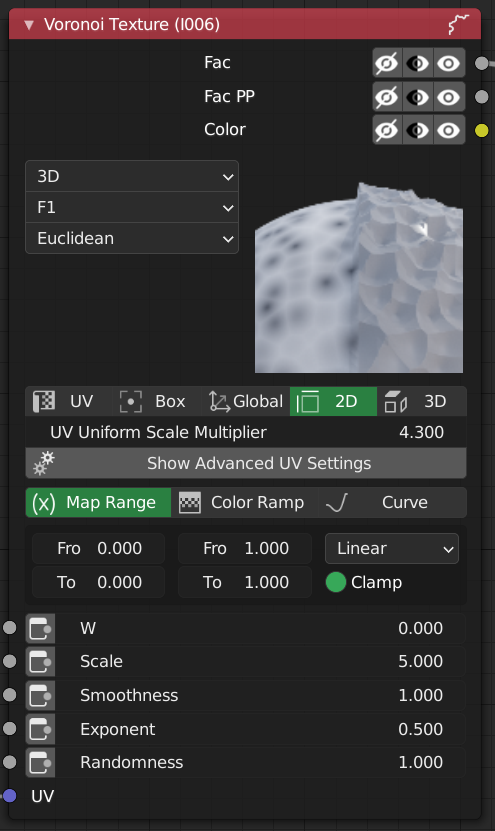
Task: Open the F1 feature dropdown
Action: tap(132, 207)
